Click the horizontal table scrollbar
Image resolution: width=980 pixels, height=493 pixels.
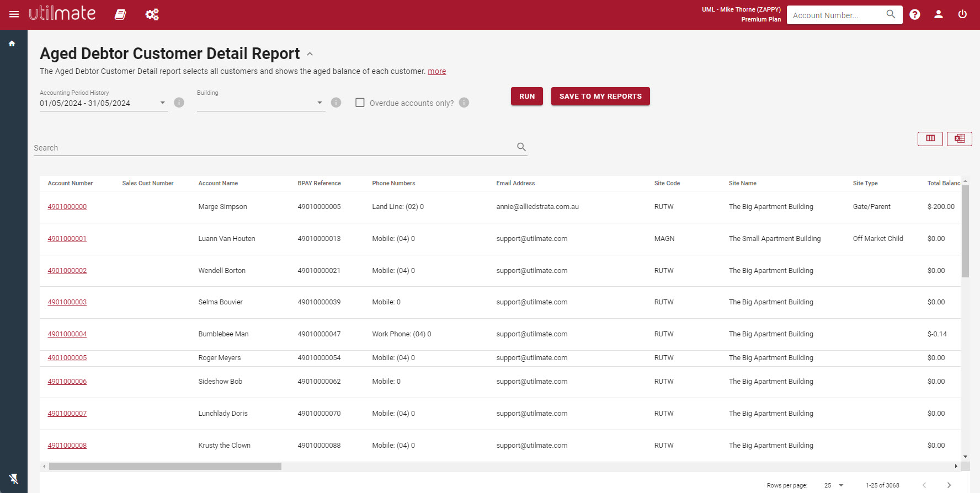coord(166,467)
